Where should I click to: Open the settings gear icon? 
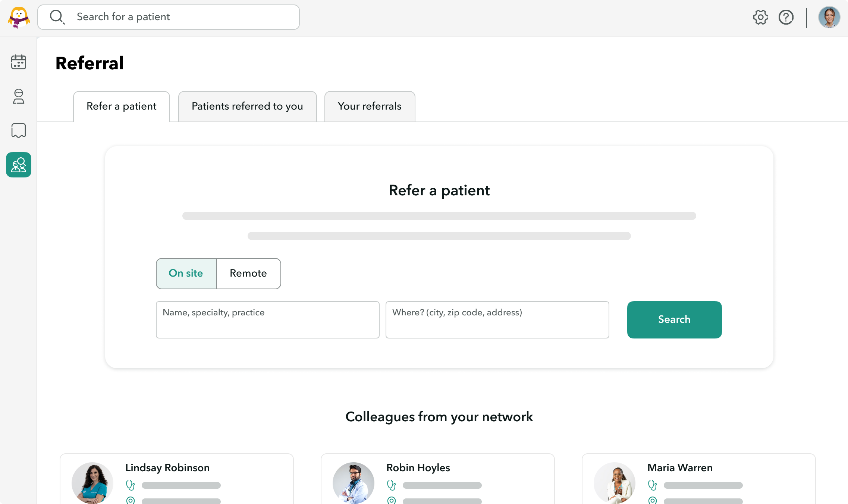tap(760, 17)
